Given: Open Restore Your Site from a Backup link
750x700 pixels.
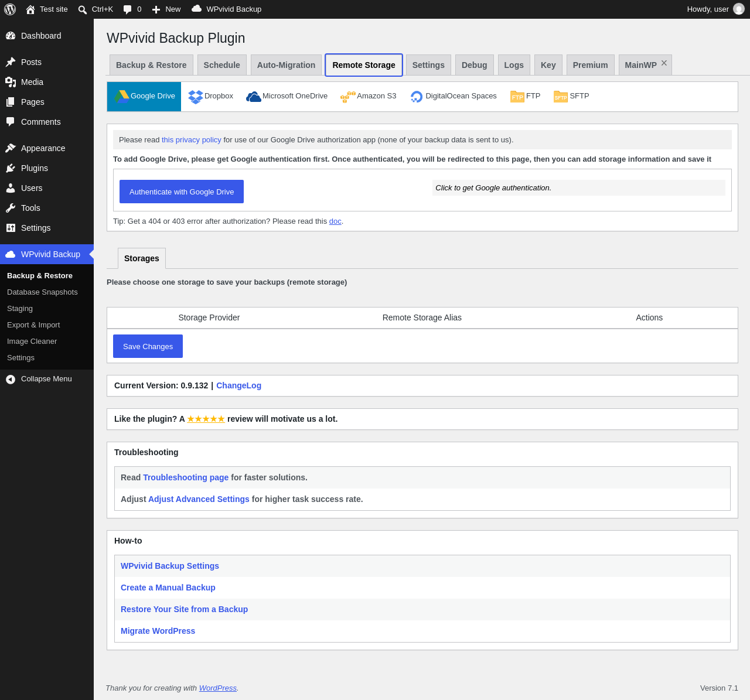Looking at the screenshot, I should (184, 609).
